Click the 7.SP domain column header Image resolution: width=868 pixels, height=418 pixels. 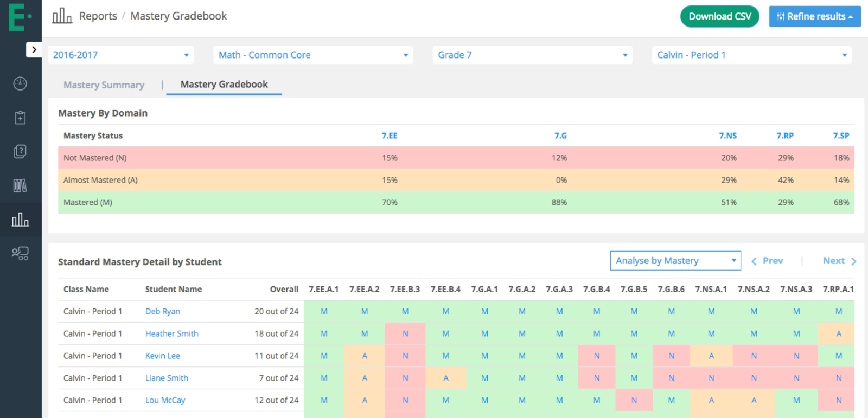click(841, 136)
